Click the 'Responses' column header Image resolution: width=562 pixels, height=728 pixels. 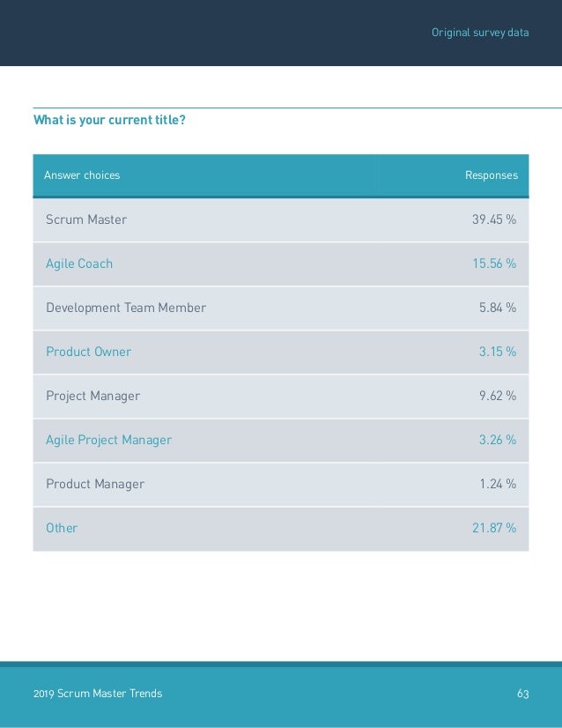pos(492,175)
